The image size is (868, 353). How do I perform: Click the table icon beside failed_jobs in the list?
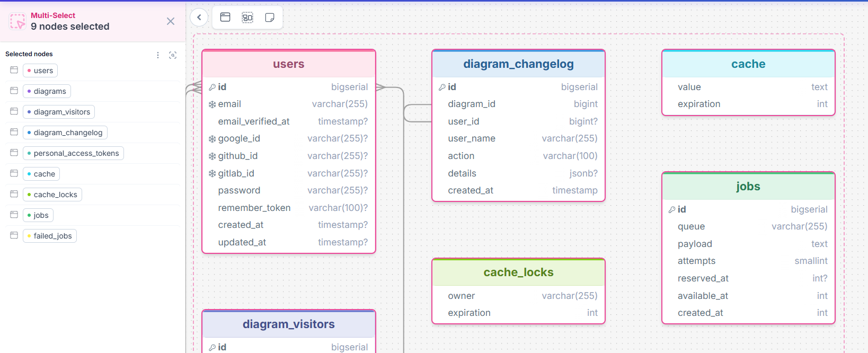(x=14, y=235)
